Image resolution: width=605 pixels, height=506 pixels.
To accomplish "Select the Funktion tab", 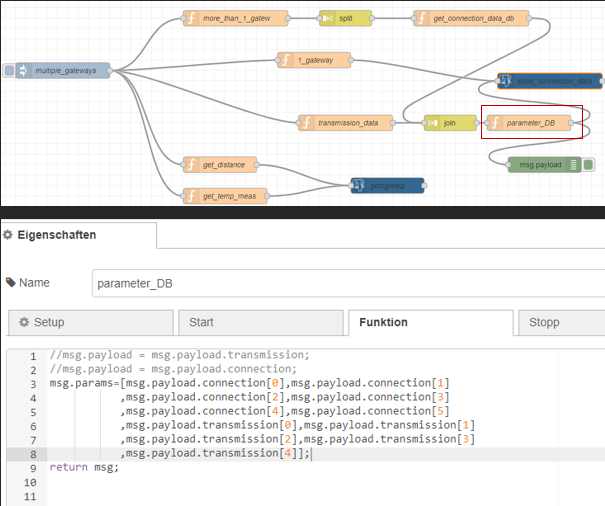I will pos(431,323).
